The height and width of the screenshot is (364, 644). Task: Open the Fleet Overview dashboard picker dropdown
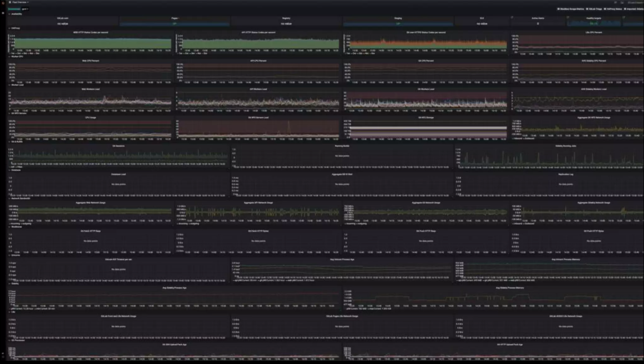coord(20,2)
